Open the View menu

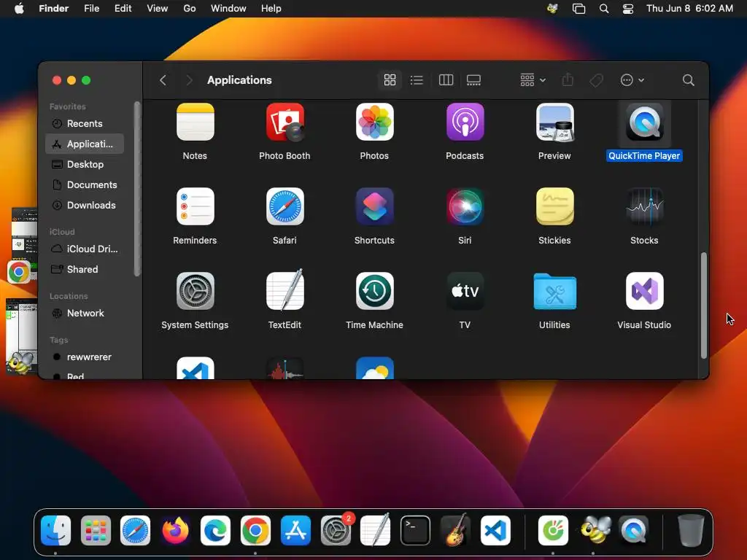click(158, 9)
